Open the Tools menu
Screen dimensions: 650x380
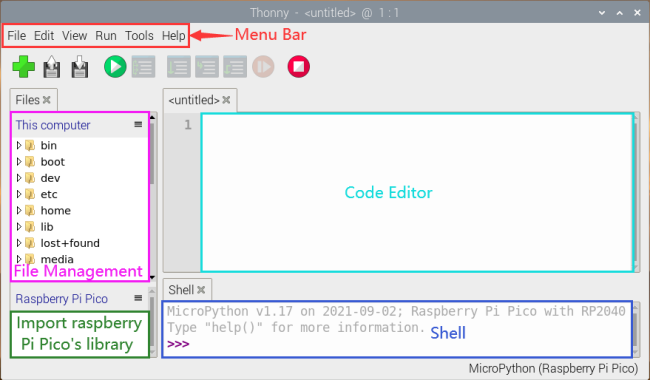[x=139, y=36]
